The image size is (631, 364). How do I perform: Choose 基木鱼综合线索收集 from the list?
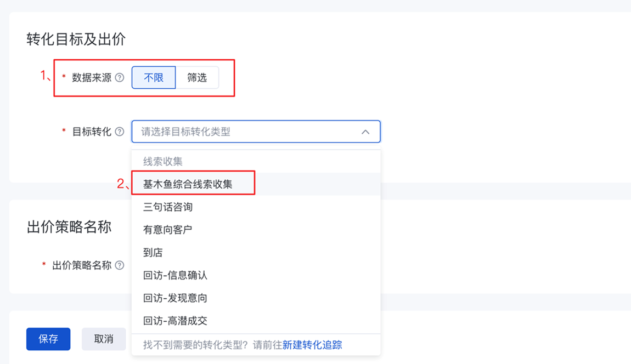[x=188, y=184]
